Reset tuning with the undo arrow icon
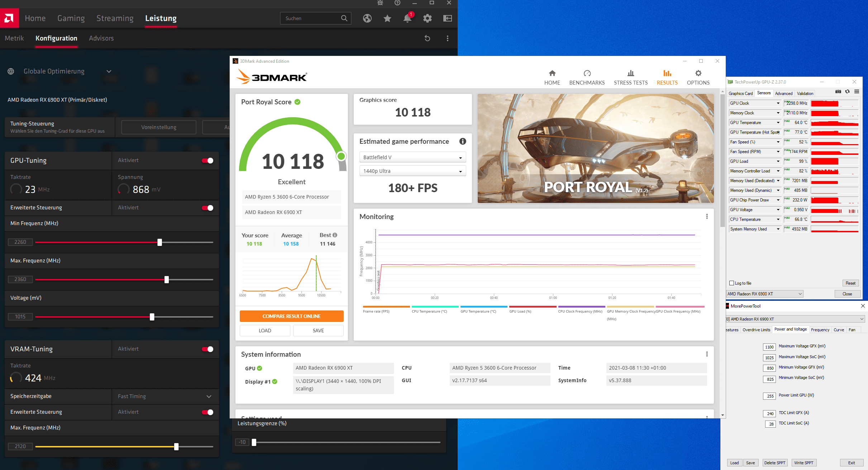Image resolution: width=868 pixels, height=470 pixels. pos(427,38)
